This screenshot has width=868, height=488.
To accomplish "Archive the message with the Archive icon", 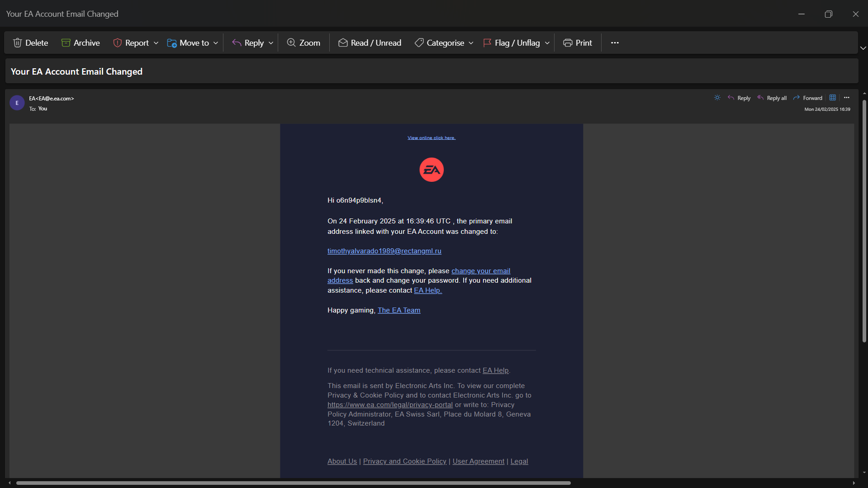I will [x=66, y=43].
